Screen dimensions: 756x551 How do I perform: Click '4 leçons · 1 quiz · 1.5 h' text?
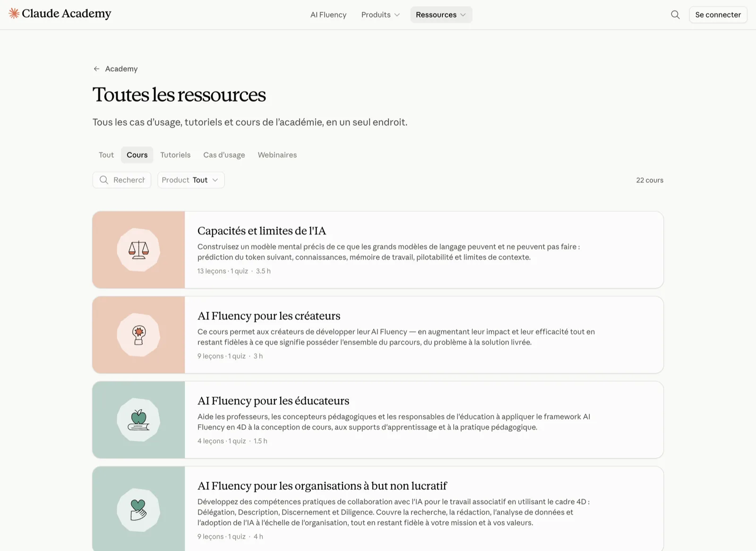click(232, 441)
